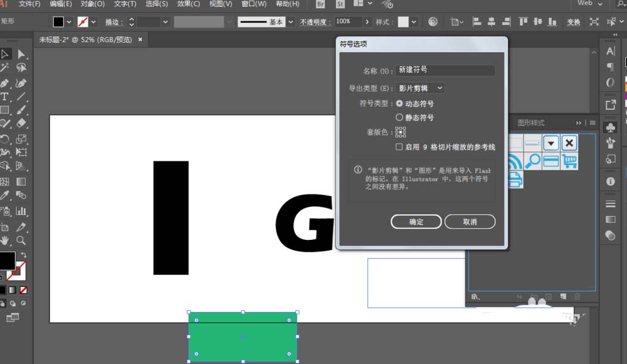Click the 描边 stroke label link

click(x=114, y=22)
